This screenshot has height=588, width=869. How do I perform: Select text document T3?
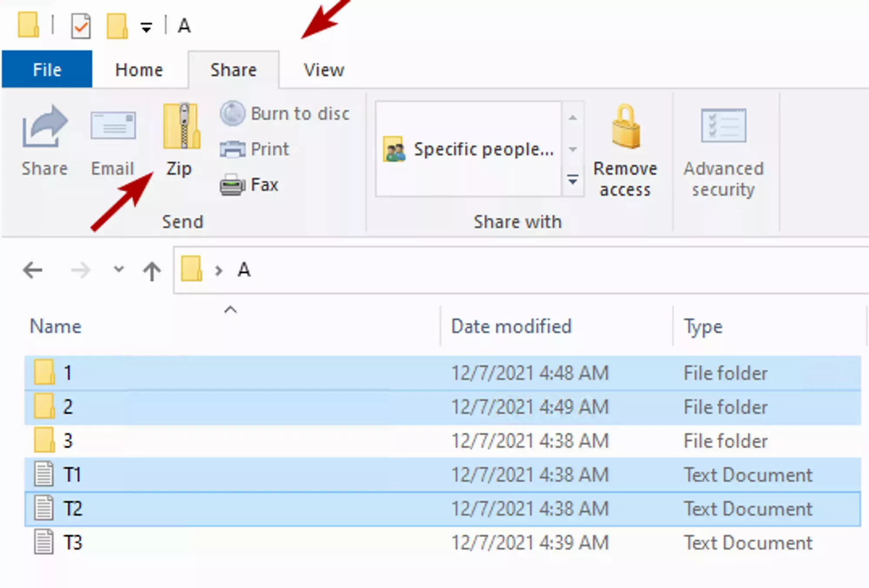click(443, 542)
